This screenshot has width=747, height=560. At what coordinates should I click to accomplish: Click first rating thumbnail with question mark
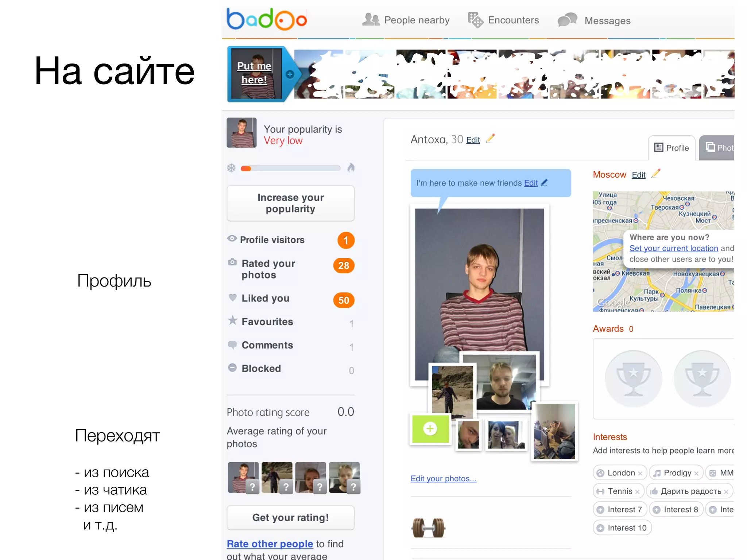click(x=243, y=478)
